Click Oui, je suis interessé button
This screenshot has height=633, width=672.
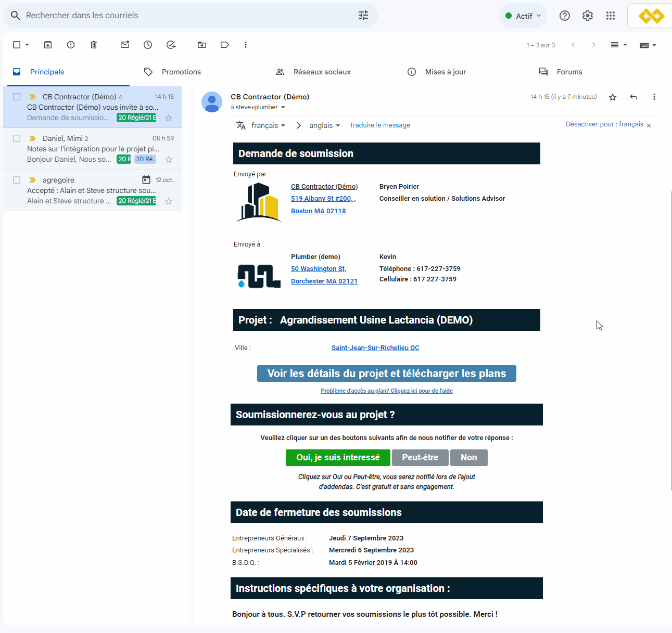(x=338, y=458)
